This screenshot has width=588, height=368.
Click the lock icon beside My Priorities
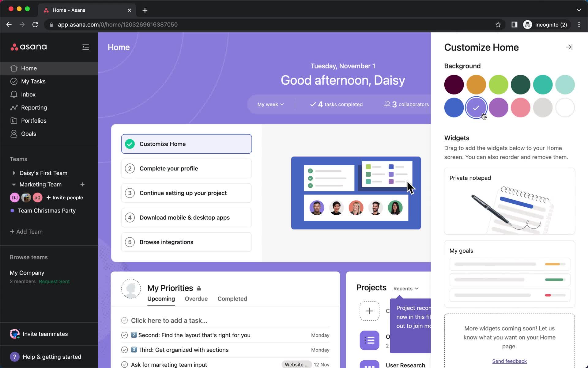click(199, 288)
